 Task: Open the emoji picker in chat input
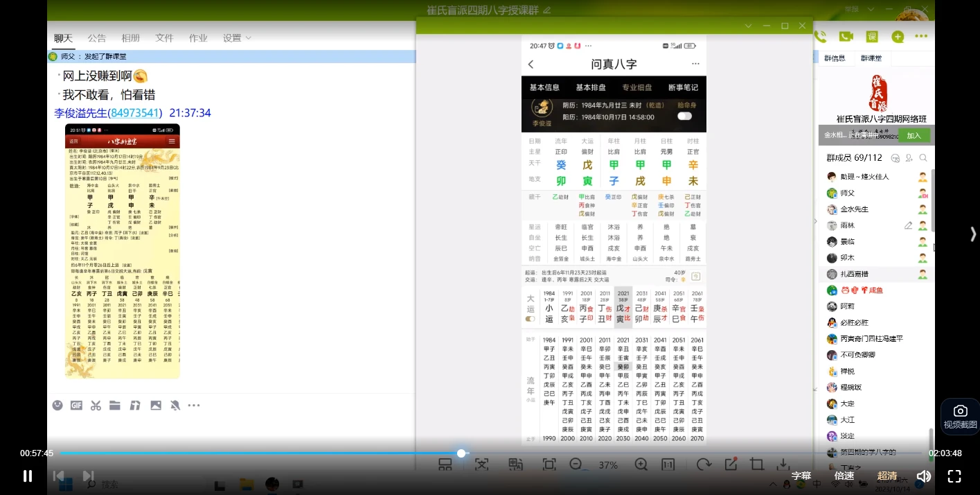pyautogui.click(x=57, y=405)
